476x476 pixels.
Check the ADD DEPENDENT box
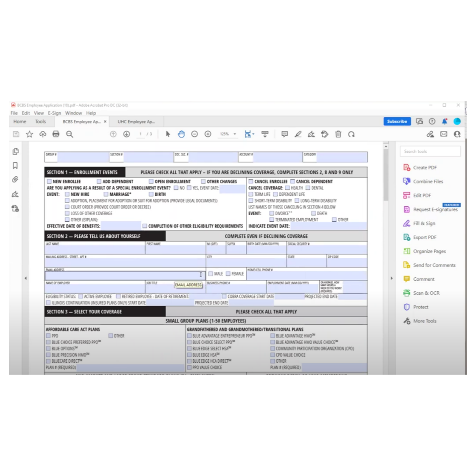tap(99, 181)
